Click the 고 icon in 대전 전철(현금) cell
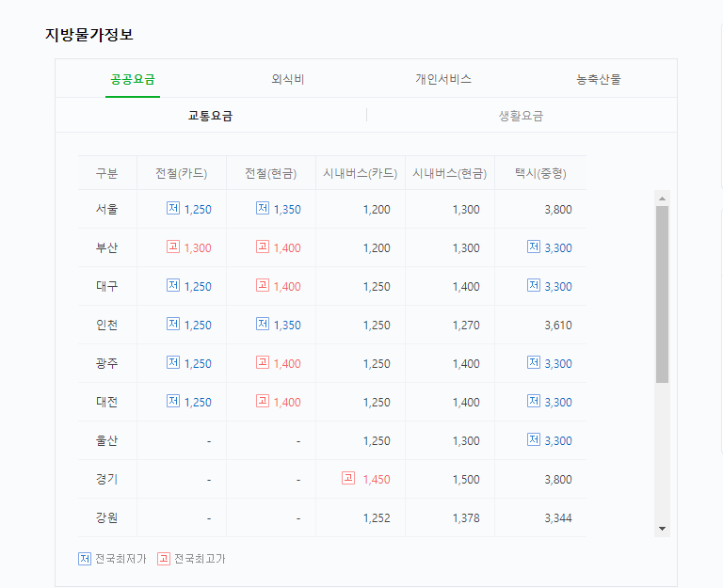The image size is (723, 588). point(263,402)
